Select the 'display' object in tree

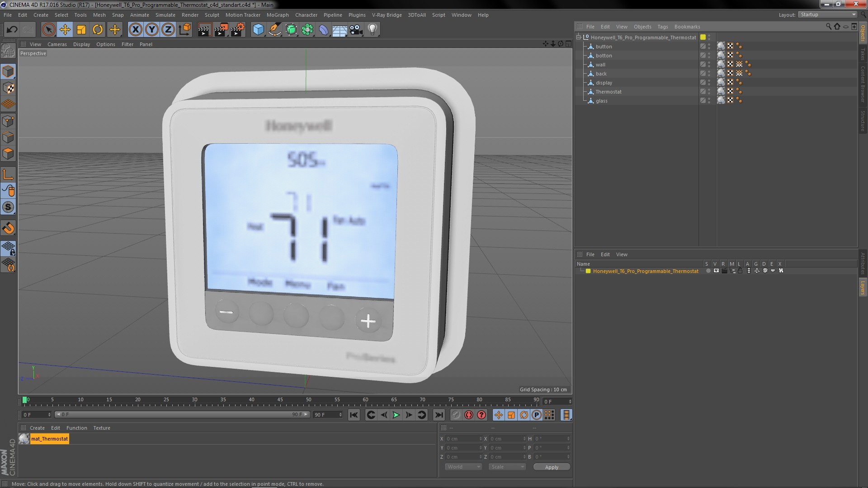[604, 83]
